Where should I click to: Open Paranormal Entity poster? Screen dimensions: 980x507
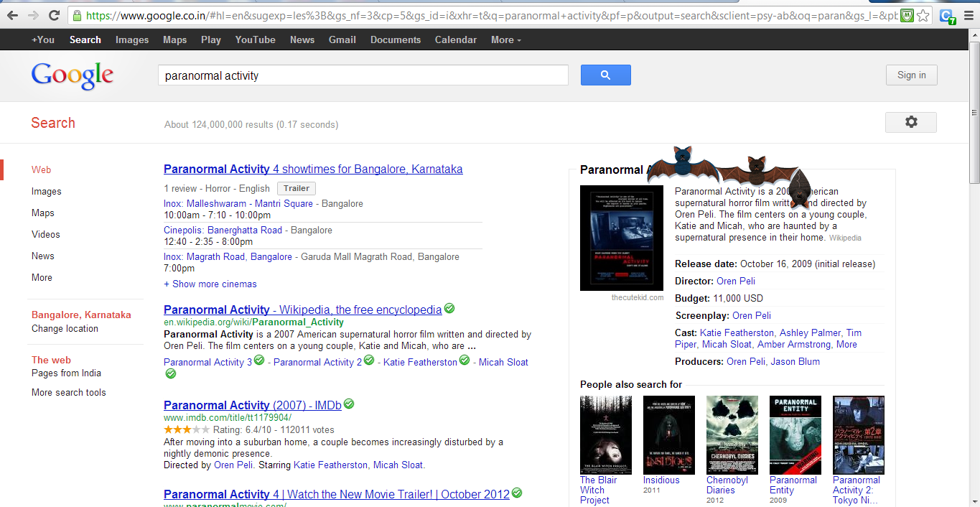coord(795,435)
